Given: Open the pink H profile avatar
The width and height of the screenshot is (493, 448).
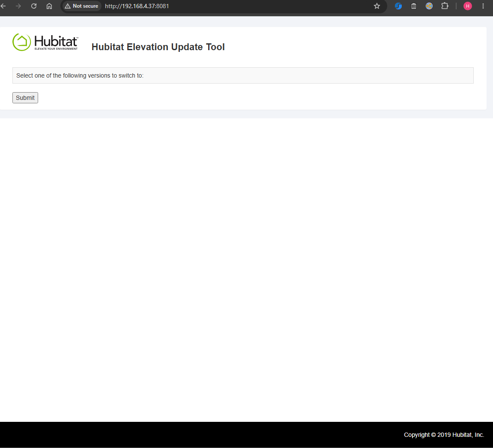Looking at the screenshot, I should pyautogui.click(x=468, y=6).
